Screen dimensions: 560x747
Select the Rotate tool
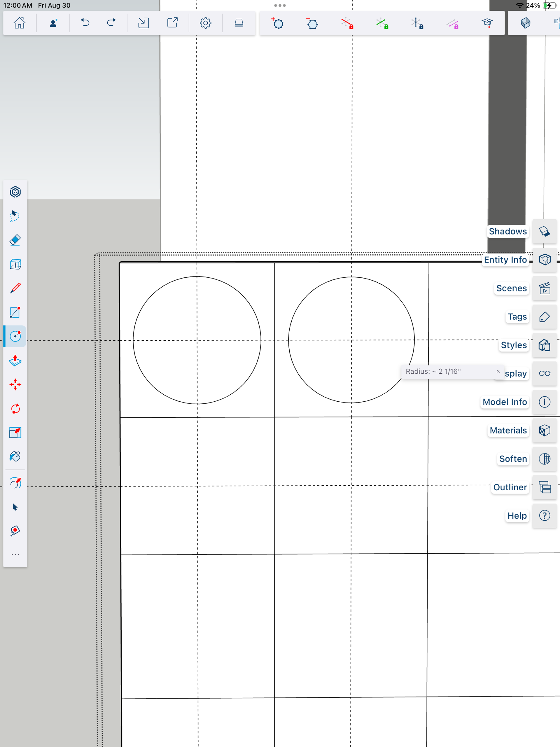[15, 409]
